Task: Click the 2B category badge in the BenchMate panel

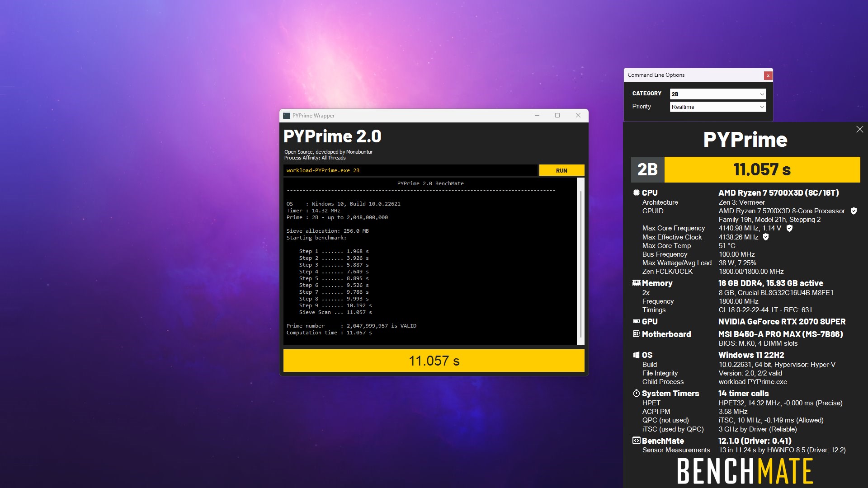Action: coord(647,169)
